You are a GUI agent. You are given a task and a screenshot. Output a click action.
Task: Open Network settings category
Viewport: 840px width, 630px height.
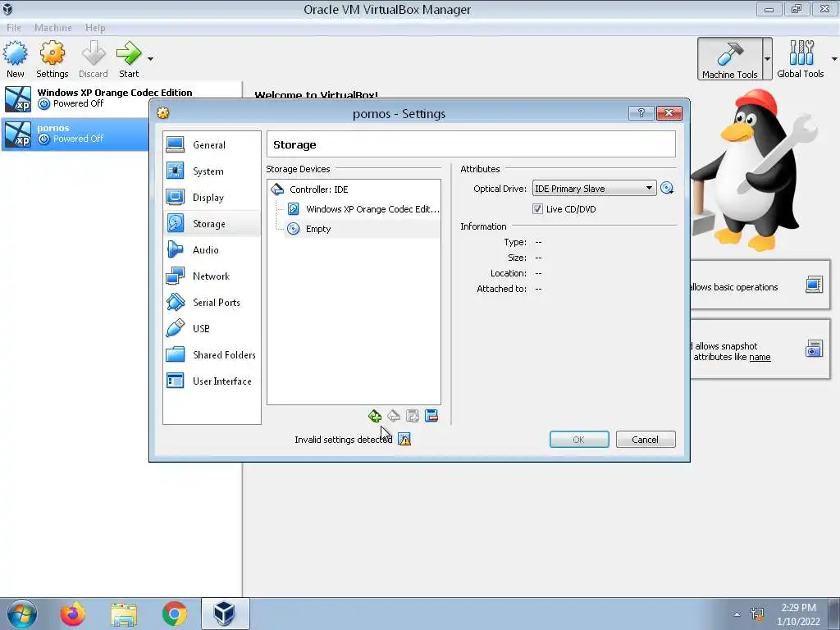pyautogui.click(x=212, y=276)
